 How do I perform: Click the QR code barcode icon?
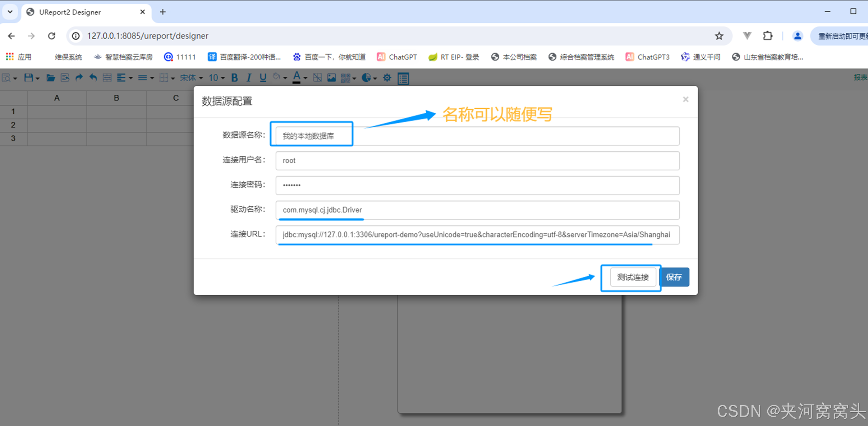click(x=345, y=78)
